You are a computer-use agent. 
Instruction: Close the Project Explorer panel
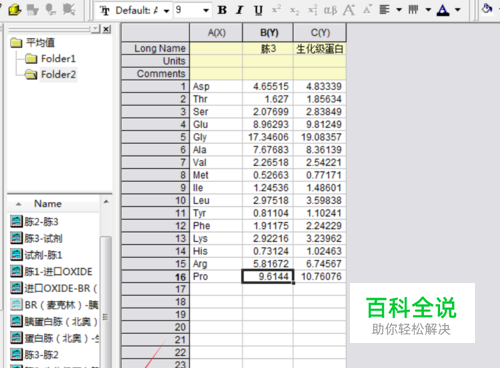tap(106, 29)
